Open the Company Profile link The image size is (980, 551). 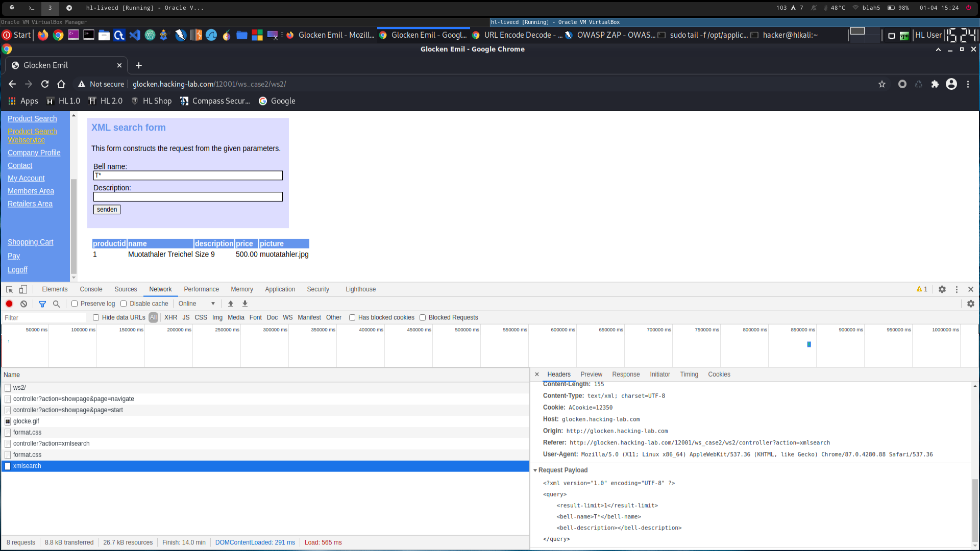coord(34,153)
